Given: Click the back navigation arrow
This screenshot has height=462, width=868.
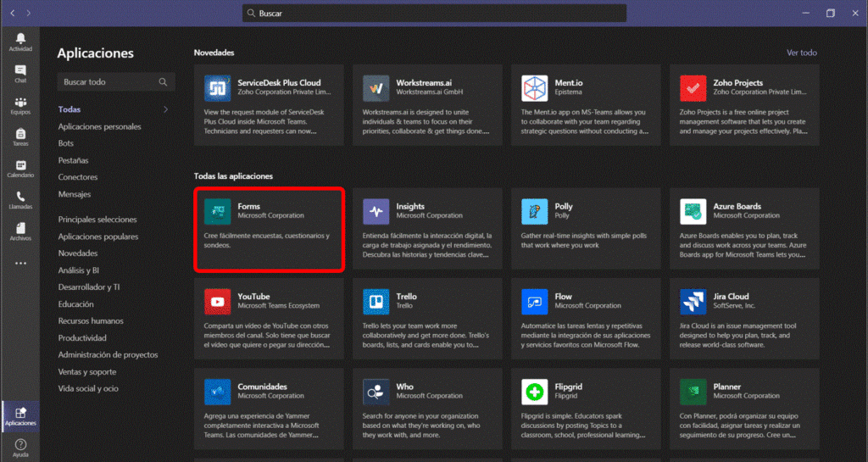Looking at the screenshot, I should click(x=11, y=14).
